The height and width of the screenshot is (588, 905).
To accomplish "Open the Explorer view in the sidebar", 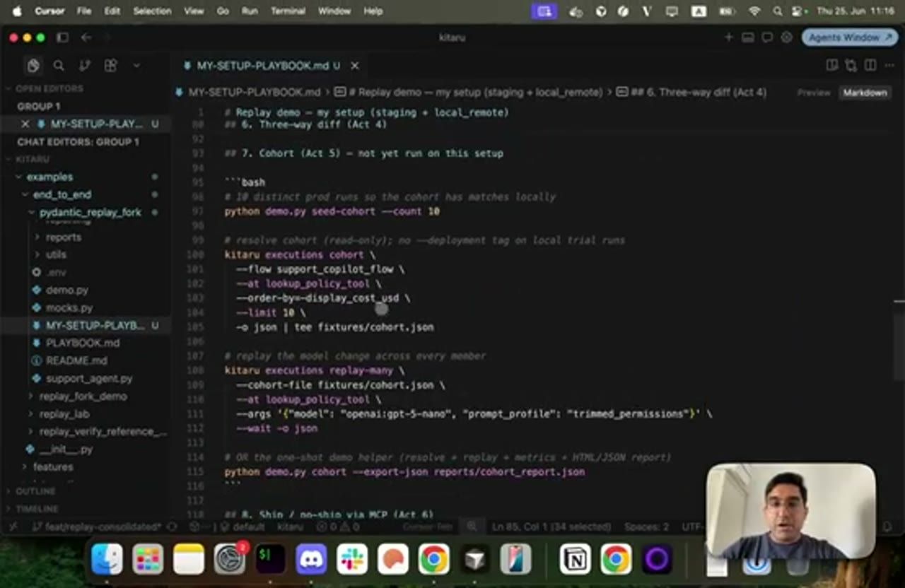I will click(x=33, y=66).
